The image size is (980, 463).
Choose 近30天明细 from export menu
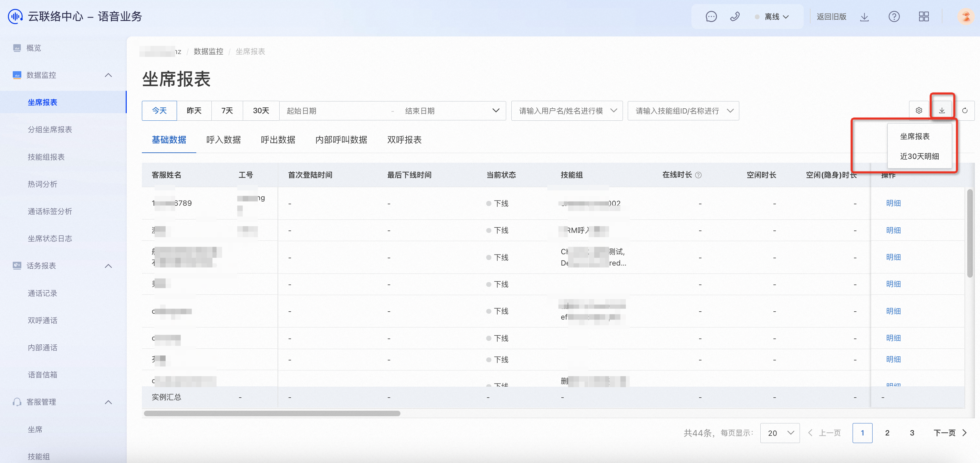[919, 156]
